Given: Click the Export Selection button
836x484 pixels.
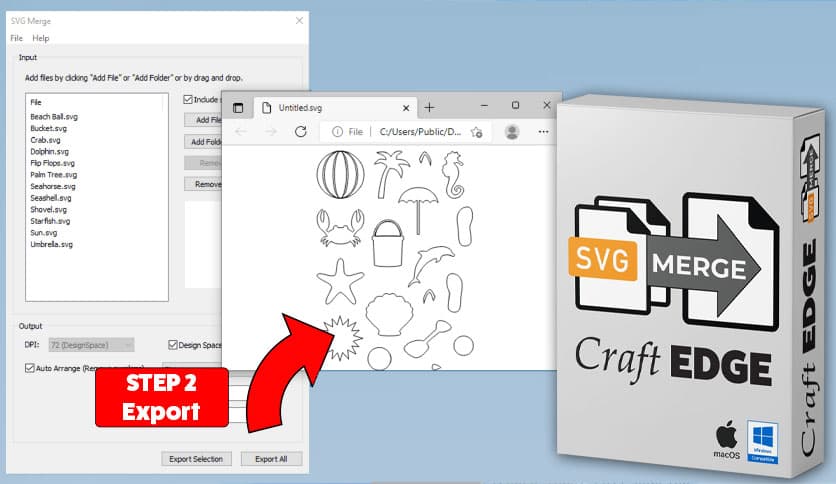Looking at the screenshot, I should pyautogui.click(x=196, y=459).
